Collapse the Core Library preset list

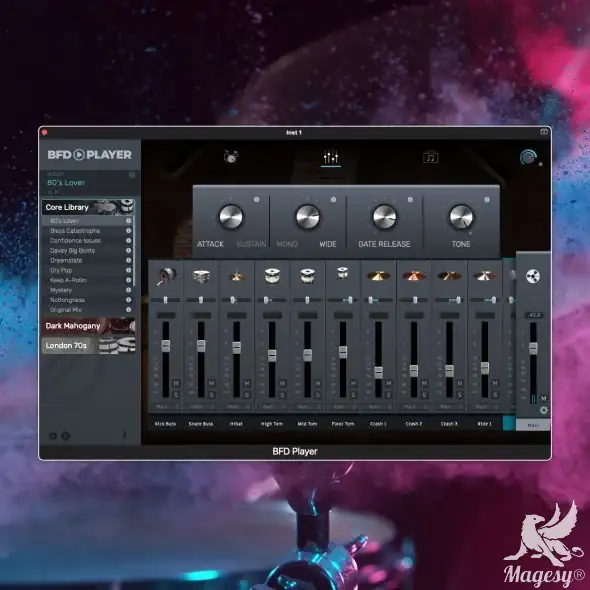coord(88,207)
